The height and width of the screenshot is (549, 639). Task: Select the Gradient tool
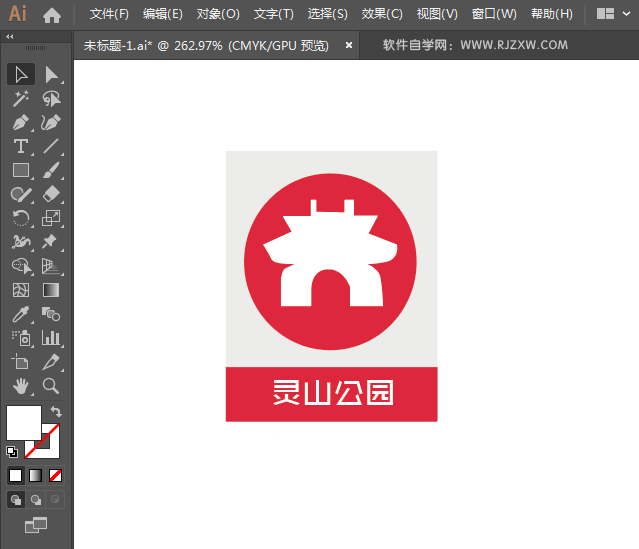point(51,290)
